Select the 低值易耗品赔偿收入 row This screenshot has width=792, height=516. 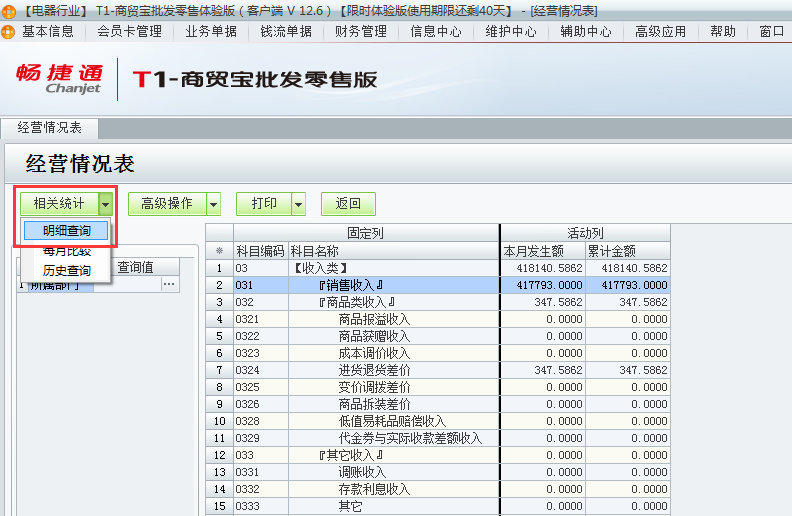point(438,421)
